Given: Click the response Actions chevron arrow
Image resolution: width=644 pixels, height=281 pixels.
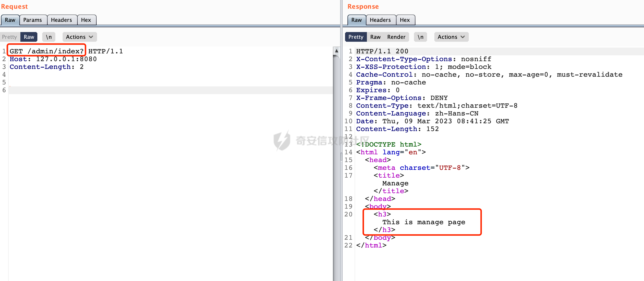Looking at the screenshot, I should pos(462,37).
